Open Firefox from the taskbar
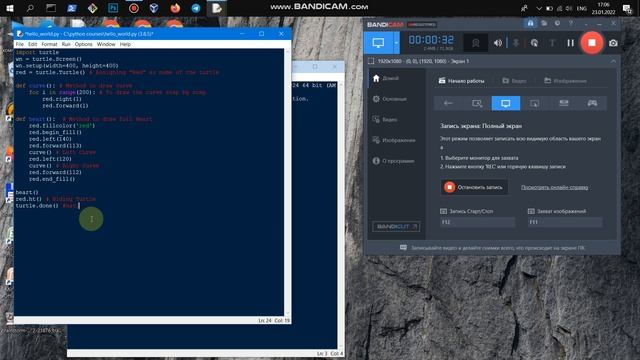The width and height of the screenshot is (640, 360). tap(175, 8)
